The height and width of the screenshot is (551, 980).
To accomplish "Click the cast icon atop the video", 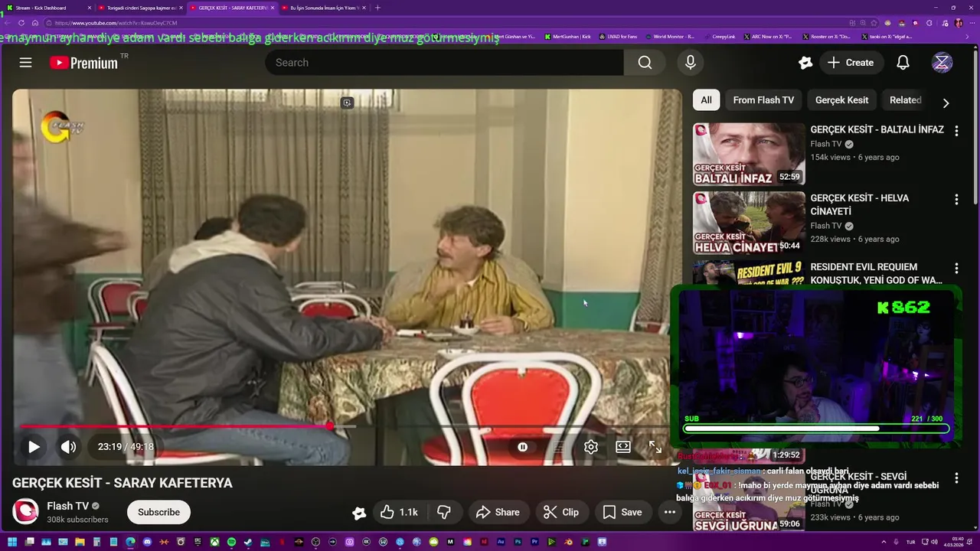I will pyautogui.click(x=347, y=103).
